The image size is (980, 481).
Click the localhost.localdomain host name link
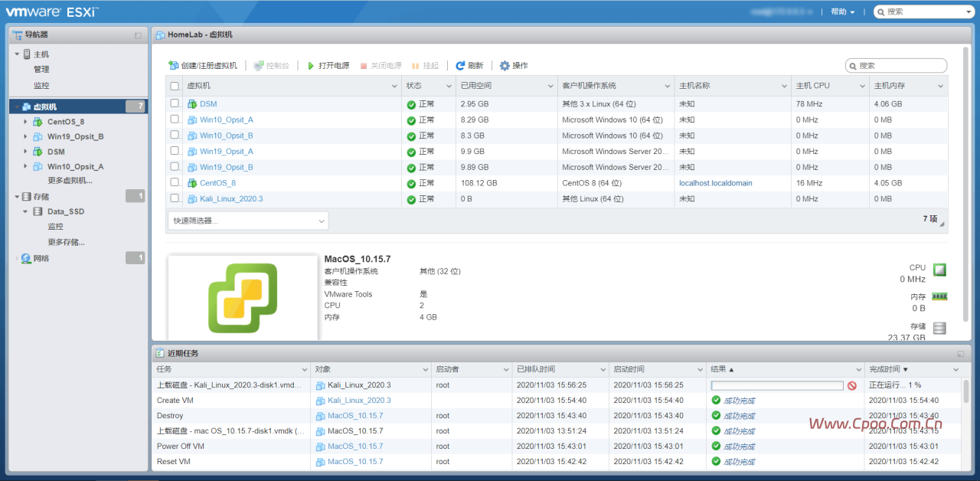coord(716,183)
